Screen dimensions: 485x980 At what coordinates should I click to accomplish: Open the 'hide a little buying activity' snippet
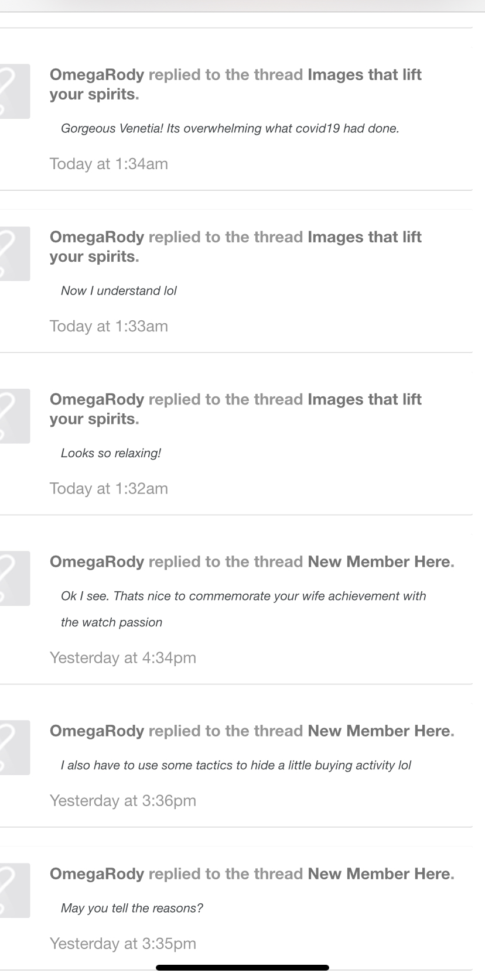(x=235, y=765)
